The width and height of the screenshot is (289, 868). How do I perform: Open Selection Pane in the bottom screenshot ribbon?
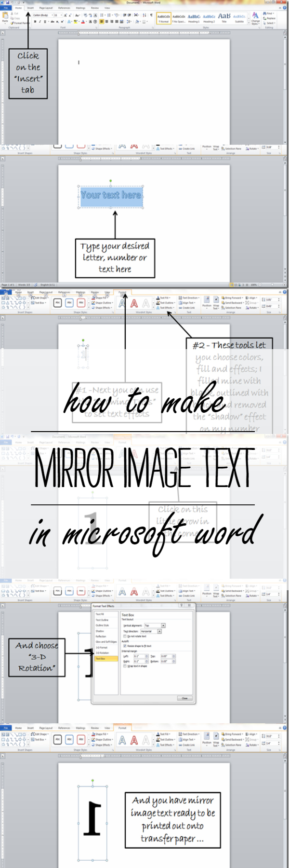(232, 745)
